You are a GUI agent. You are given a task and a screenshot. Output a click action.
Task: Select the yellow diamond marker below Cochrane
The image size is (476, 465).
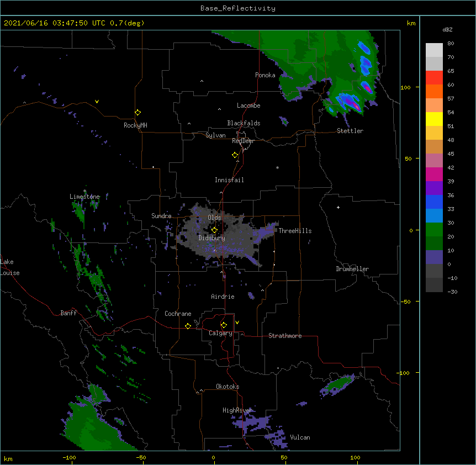188,326
